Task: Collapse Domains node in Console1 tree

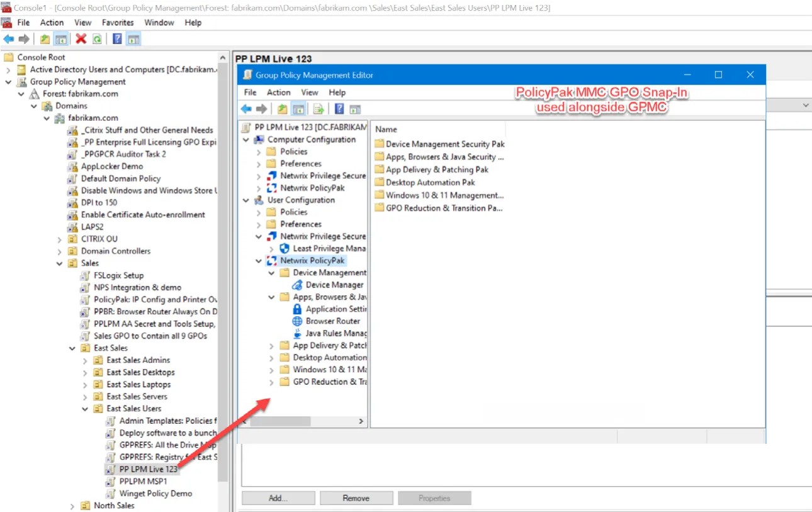Action: 34,106
